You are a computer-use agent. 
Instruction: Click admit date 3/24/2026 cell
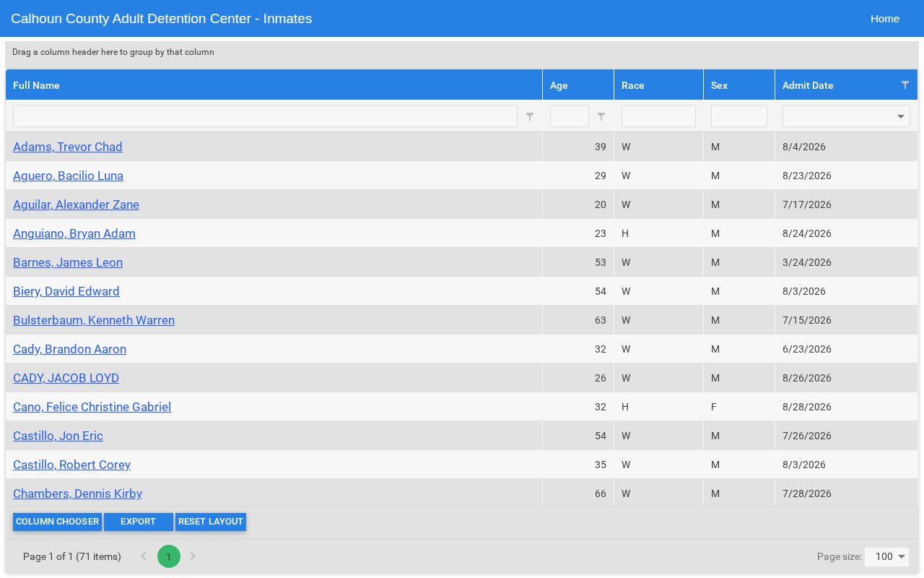click(846, 262)
